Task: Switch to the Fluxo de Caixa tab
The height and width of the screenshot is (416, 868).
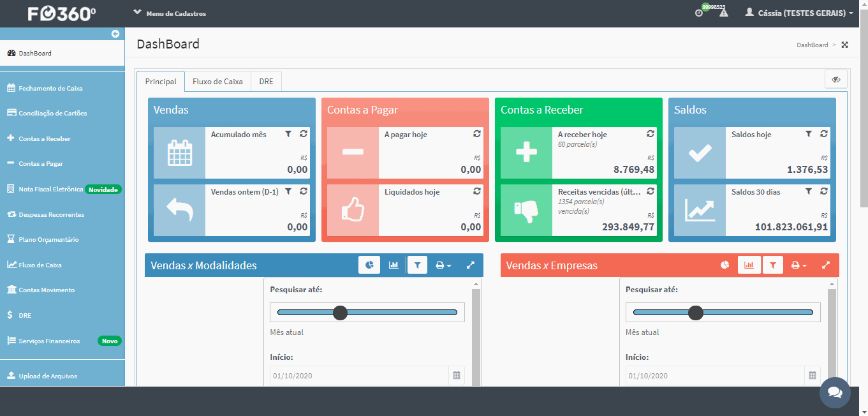Action: point(217,82)
